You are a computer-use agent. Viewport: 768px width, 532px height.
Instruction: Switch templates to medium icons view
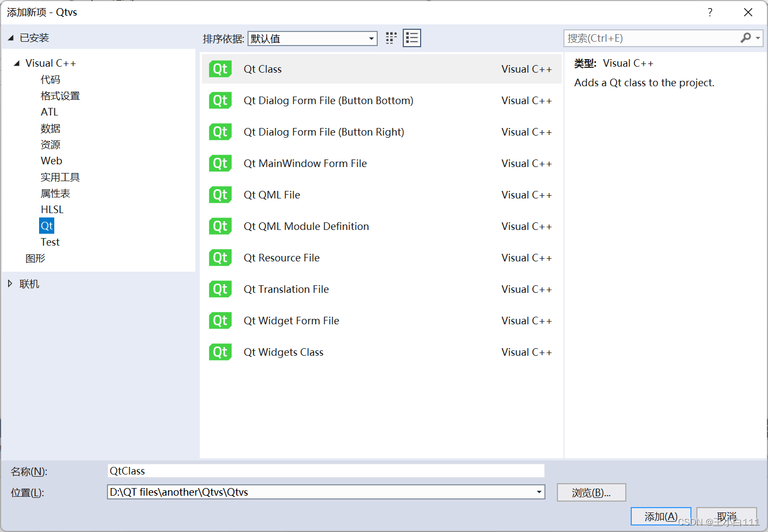pyautogui.click(x=391, y=38)
